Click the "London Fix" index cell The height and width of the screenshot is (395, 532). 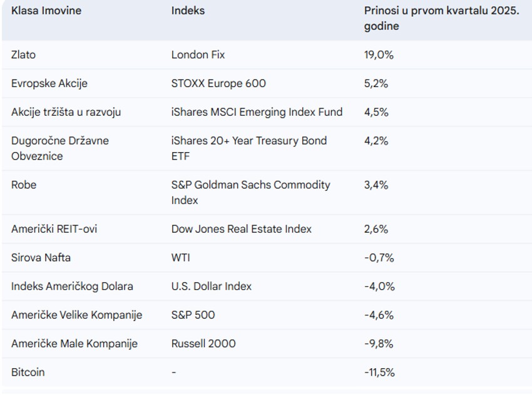(198, 55)
